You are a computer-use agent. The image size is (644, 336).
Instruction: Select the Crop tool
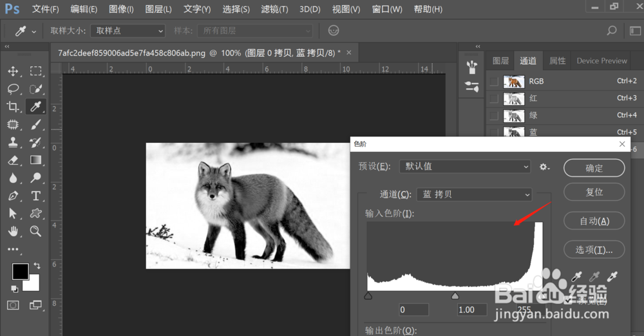tap(13, 107)
